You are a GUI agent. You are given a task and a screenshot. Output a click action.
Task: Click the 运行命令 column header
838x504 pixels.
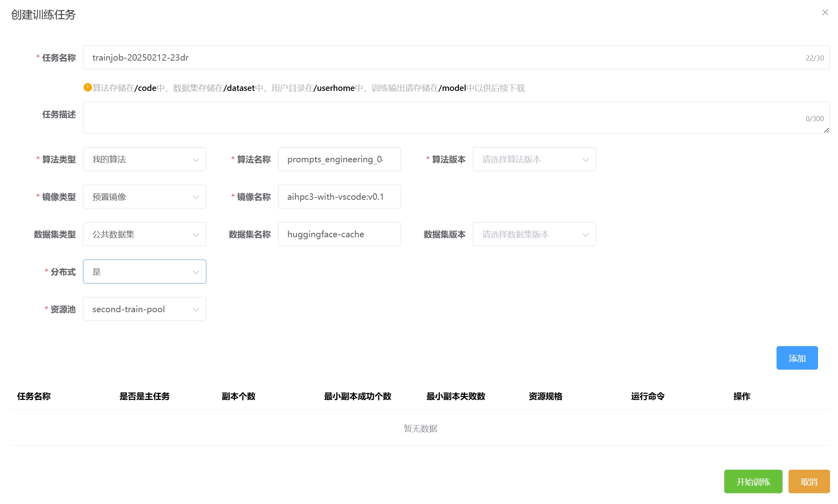tap(648, 396)
